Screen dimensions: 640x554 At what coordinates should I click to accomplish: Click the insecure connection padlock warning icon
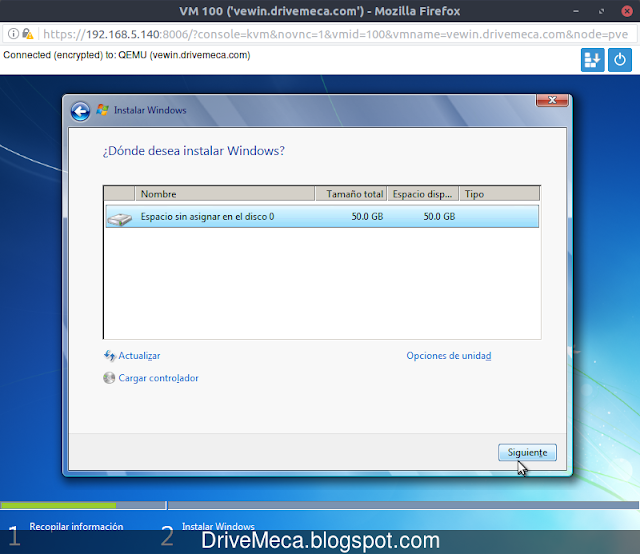click(27, 33)
